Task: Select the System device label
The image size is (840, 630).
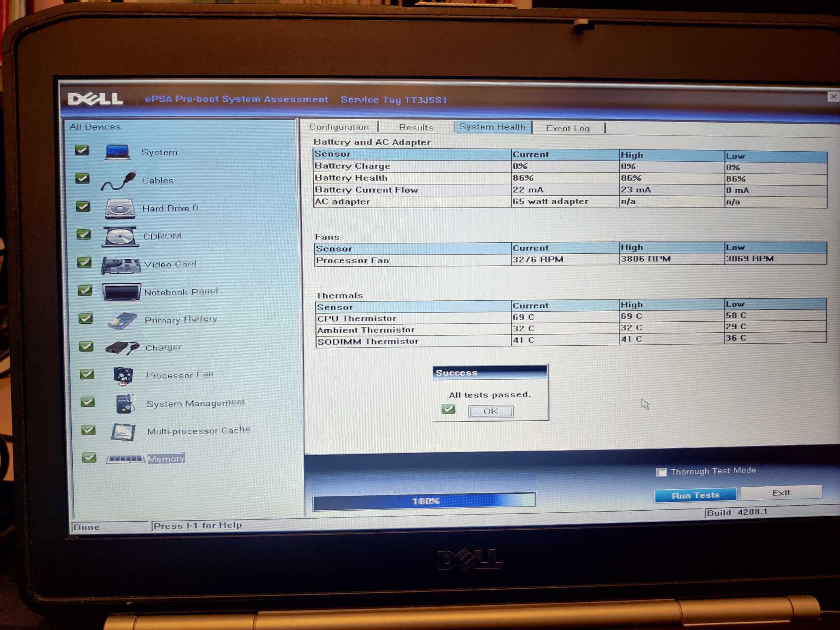Action: coord(159,152)
